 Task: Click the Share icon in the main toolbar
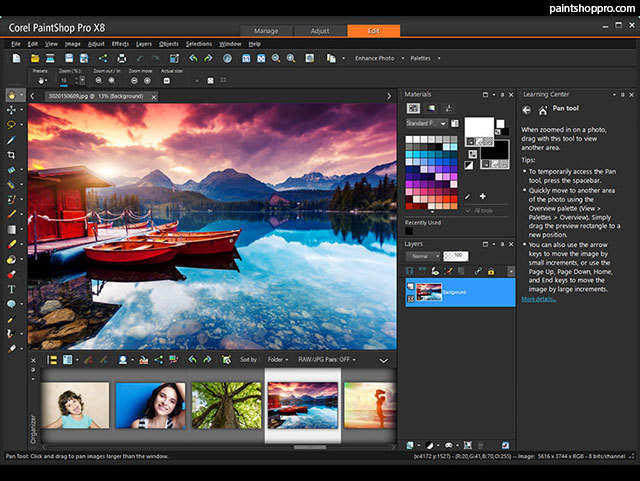[x=102, y=58]
